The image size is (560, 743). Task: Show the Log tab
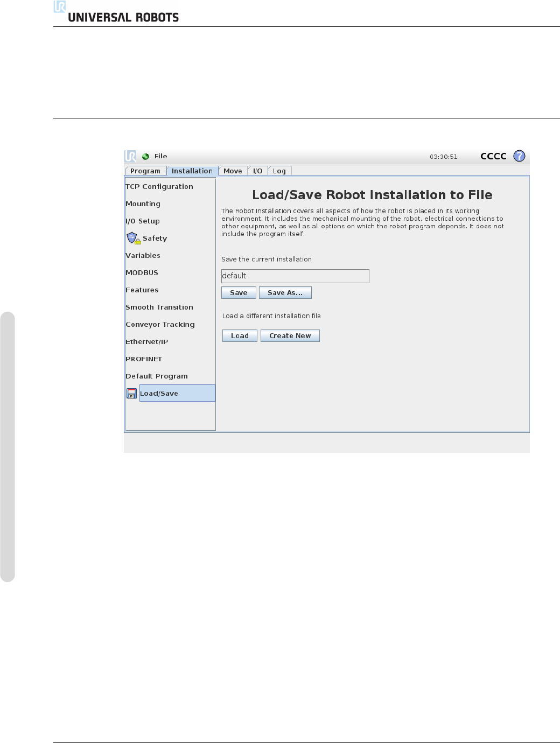click(279, 171)
